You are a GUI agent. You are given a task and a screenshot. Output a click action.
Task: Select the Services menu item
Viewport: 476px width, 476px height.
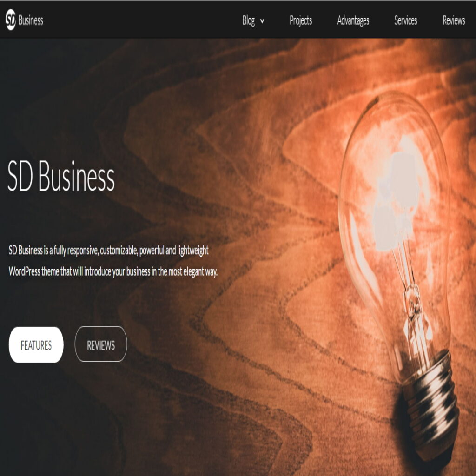[405, 20]
